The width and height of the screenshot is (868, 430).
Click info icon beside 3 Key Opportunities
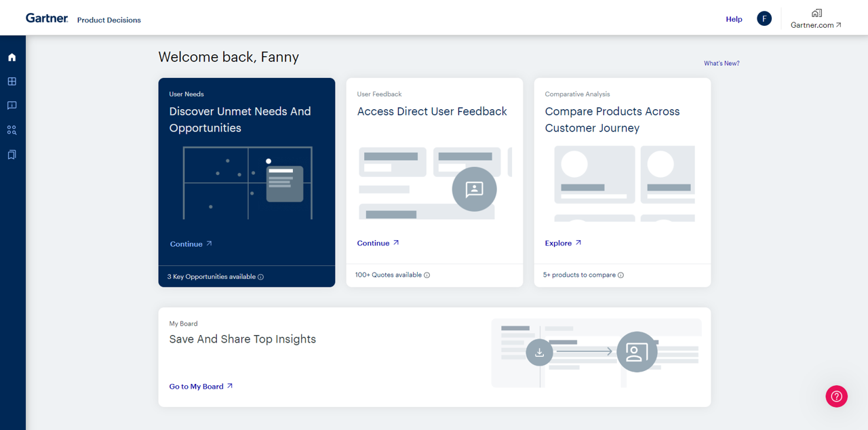(x=261, y=277)
